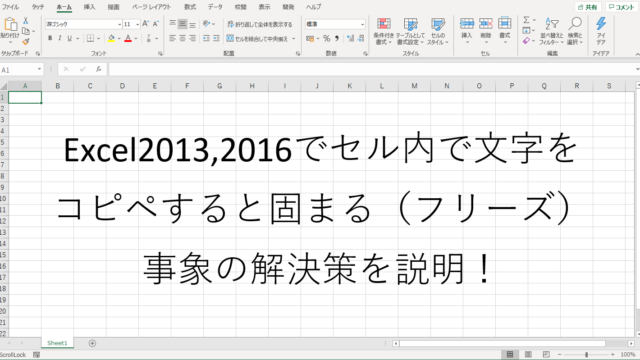Click the orientation angled text icon
The height and width of the screenshot is (360, 640).
(x=207, y=24)
